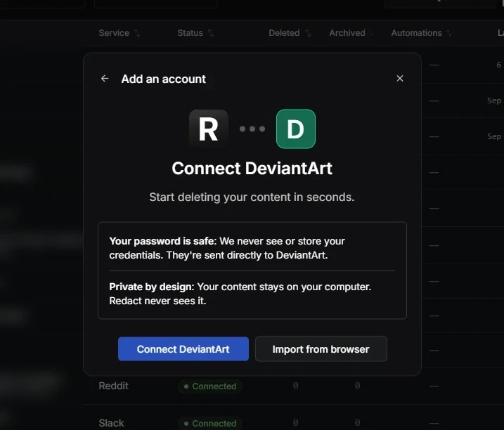Click the 'Private by design' notice
This screenshot has height=430, width=504.
coord(240,294)
